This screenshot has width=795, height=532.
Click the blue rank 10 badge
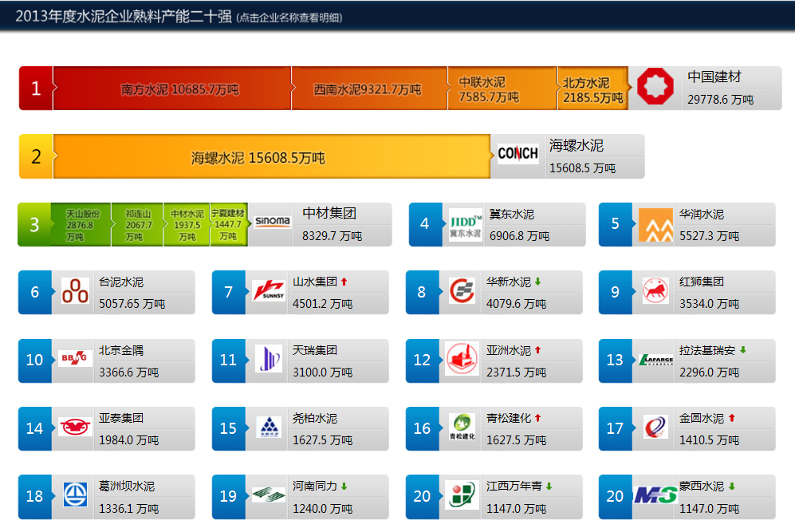[34, 361]
